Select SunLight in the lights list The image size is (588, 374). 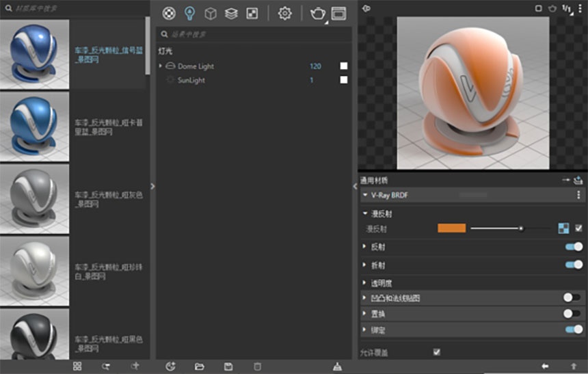[x=191, y=80]
